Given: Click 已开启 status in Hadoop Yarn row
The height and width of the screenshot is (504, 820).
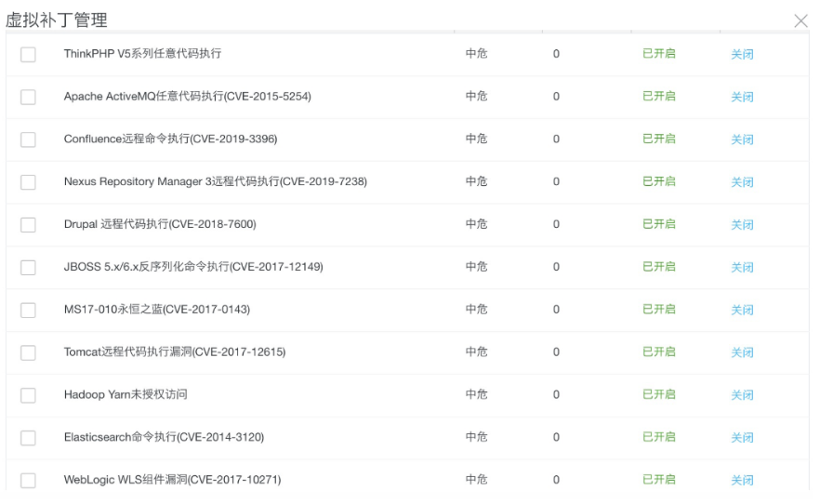Looking at the screenshot, I should pyautogui.click(x=659, y=394).
